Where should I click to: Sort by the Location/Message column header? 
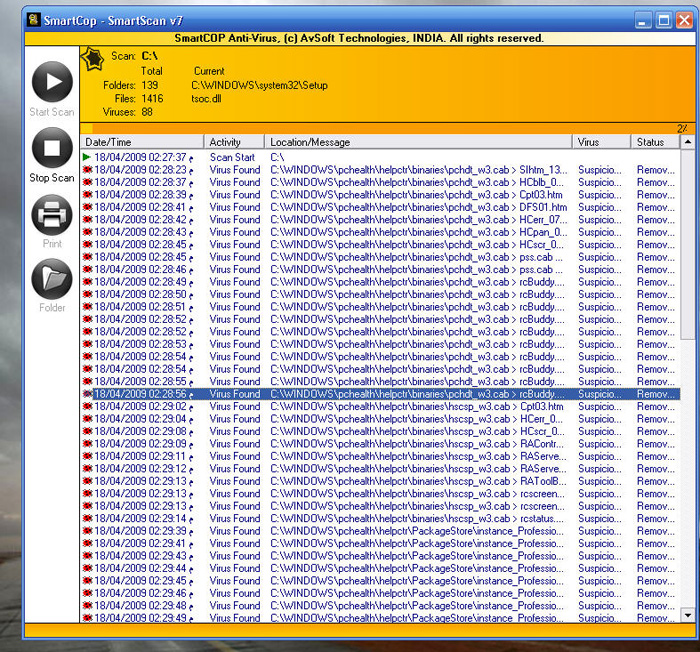point(418,142)
